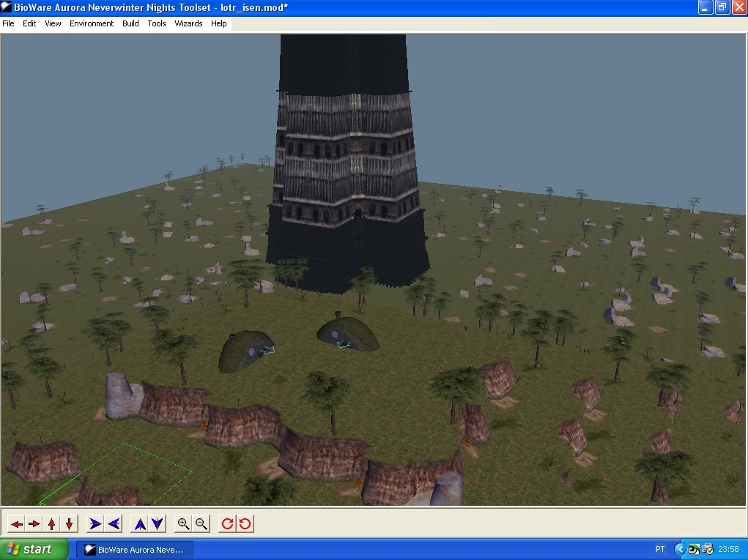Tilt camera down with blue down arrow
The image size is (748, 560).
click(158, 523)
